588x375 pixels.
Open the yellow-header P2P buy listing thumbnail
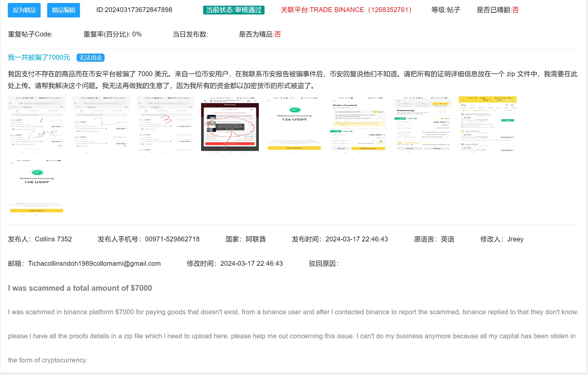tap(488, 125)
